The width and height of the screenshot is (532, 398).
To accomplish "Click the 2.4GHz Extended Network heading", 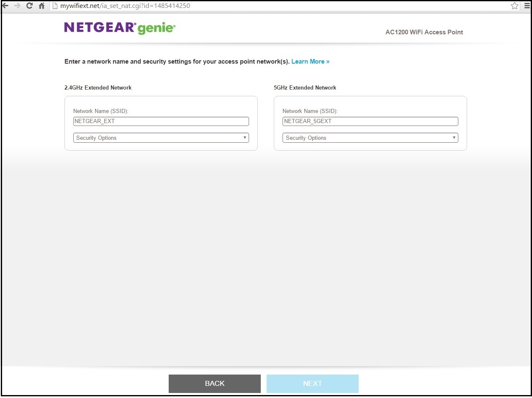I will point(98,87).
